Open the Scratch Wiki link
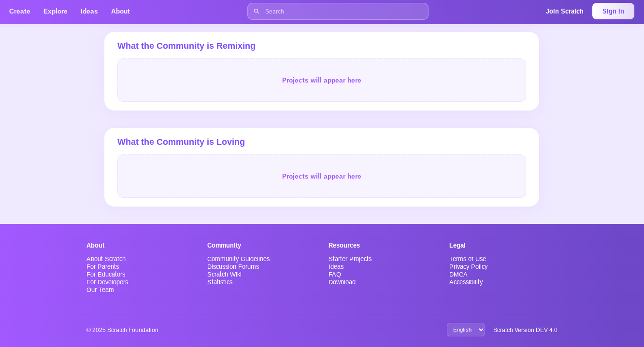The width and height of the screenshot is (644, 347). pyautogui.click(x=224, y=274)
